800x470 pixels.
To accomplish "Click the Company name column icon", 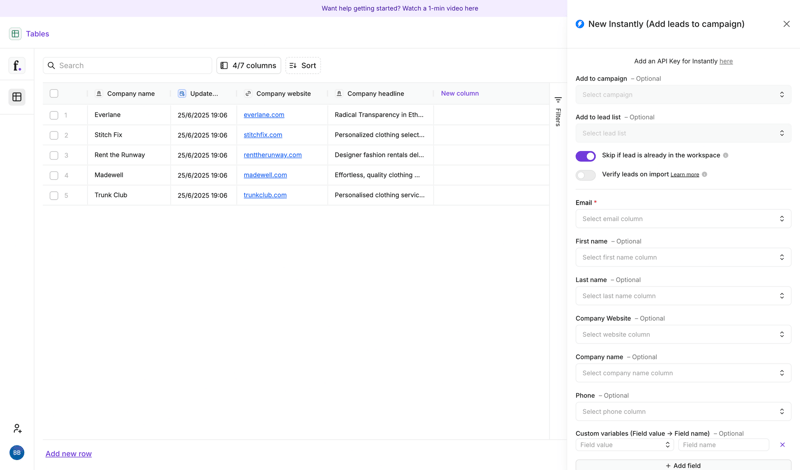I will click(99, 93).
